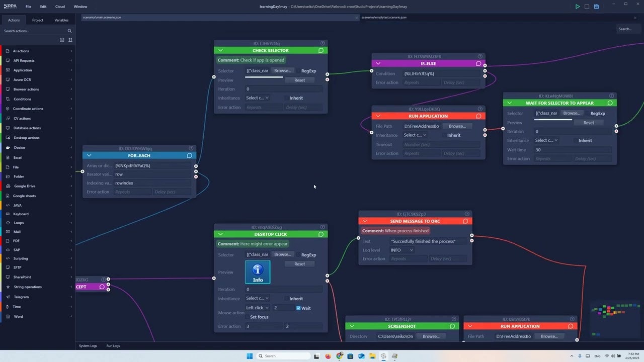
Task: Collapse the CHECK SELECTOR node with its chevron
Action: (x=220, y=50)
